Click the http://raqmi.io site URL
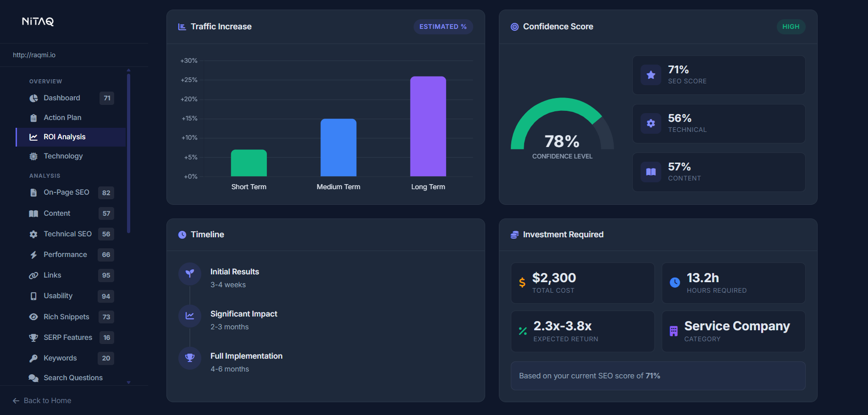 [34, 55]
